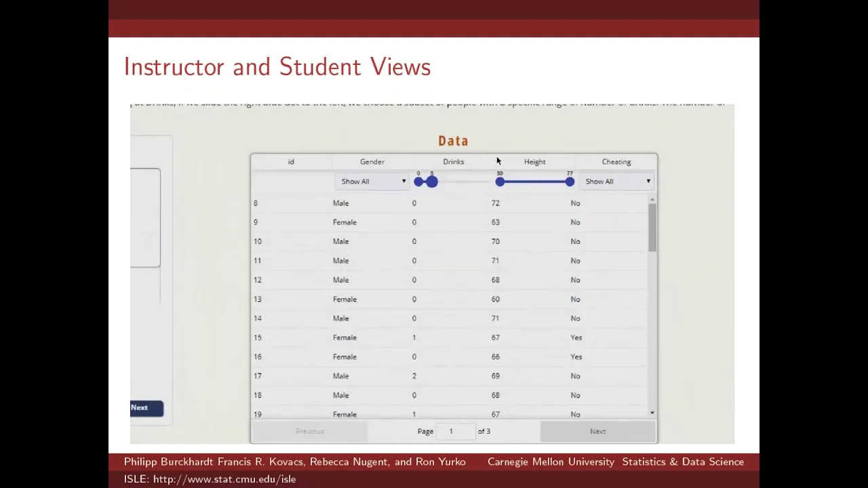Click the scrollbar down arrow
This screenshot has height=488, width=868.
[x=652, y=413]
